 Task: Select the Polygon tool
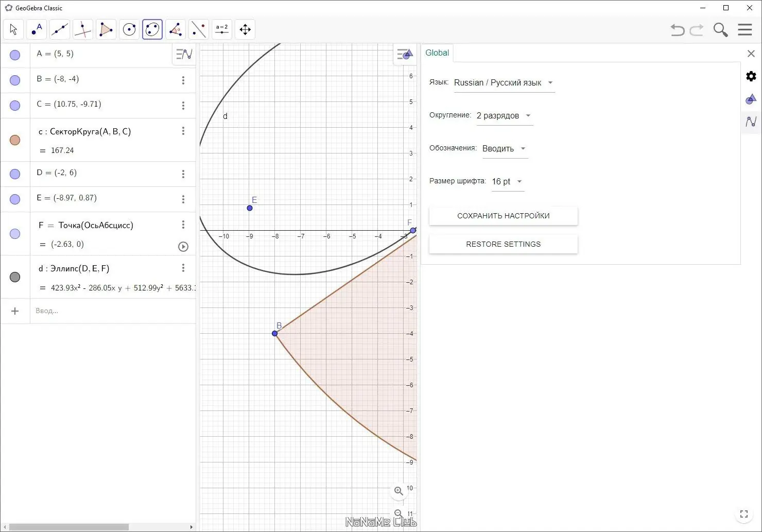tap(106, 29)
